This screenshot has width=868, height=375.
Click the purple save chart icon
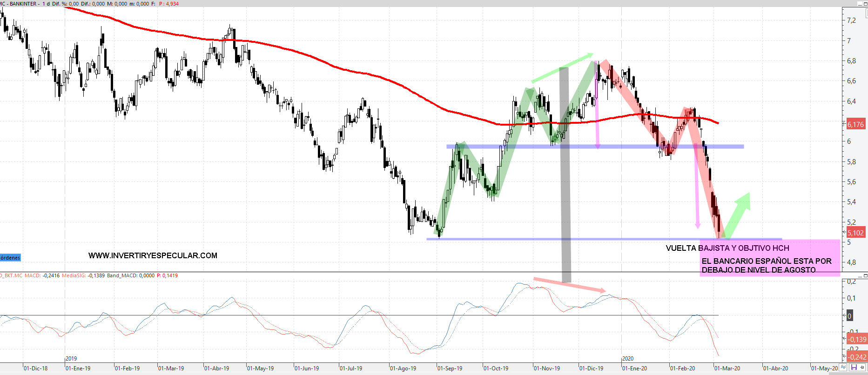coord(854,368)
